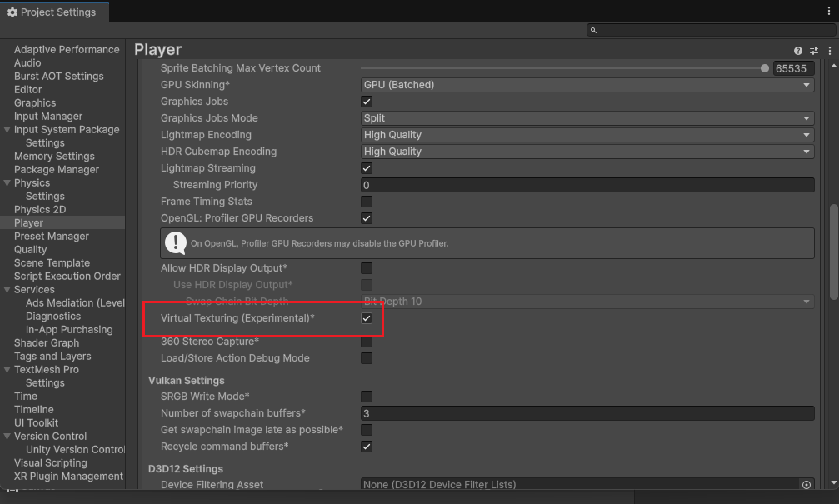Click the Player presets sliders icon

pyautogui.click(x=814, y=51)
